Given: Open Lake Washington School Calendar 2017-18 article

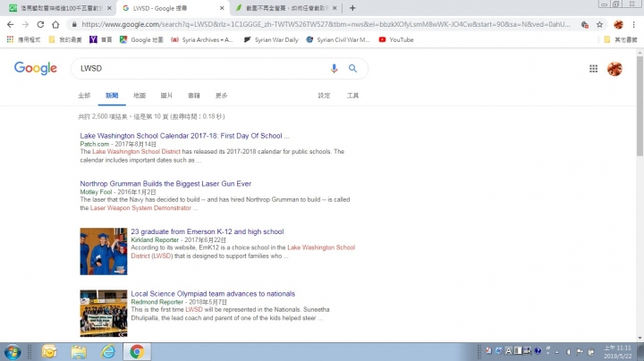Looking at the screenshot, I should point(184,136).
